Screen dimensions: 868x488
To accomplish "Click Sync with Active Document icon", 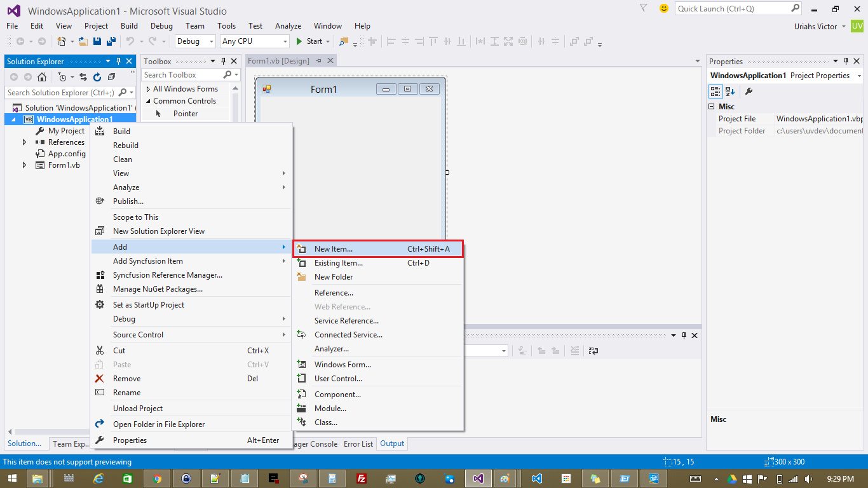I will tap(83, 77).
